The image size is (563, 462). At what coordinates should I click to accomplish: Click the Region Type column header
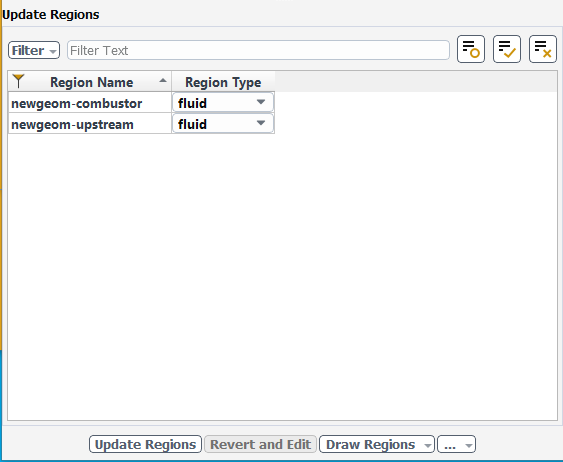click(x=223, y=82)
